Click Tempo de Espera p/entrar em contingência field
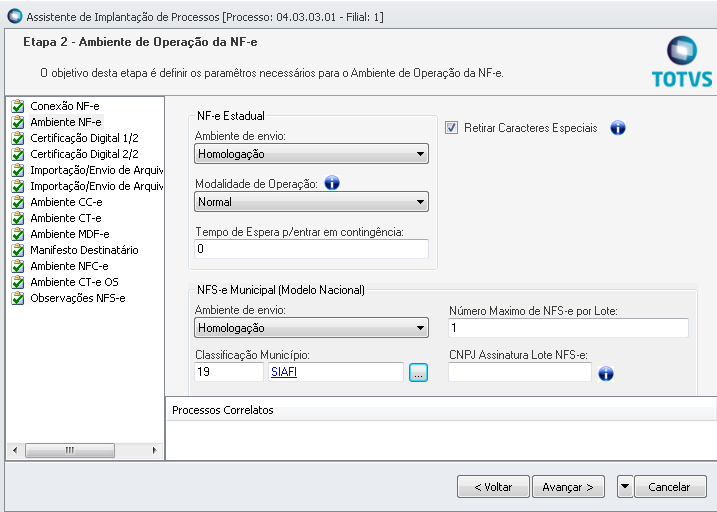The width and height of the screenshot is (717, 512). (311, 249)
